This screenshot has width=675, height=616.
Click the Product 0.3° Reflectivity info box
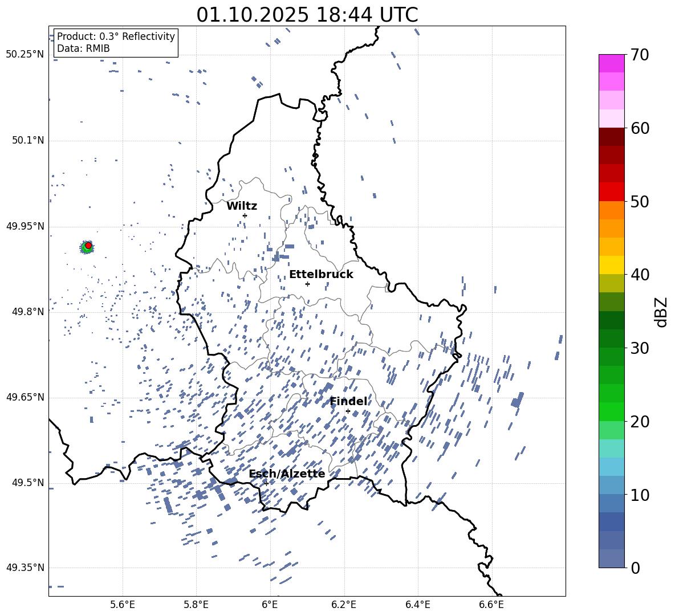(116, 43)
